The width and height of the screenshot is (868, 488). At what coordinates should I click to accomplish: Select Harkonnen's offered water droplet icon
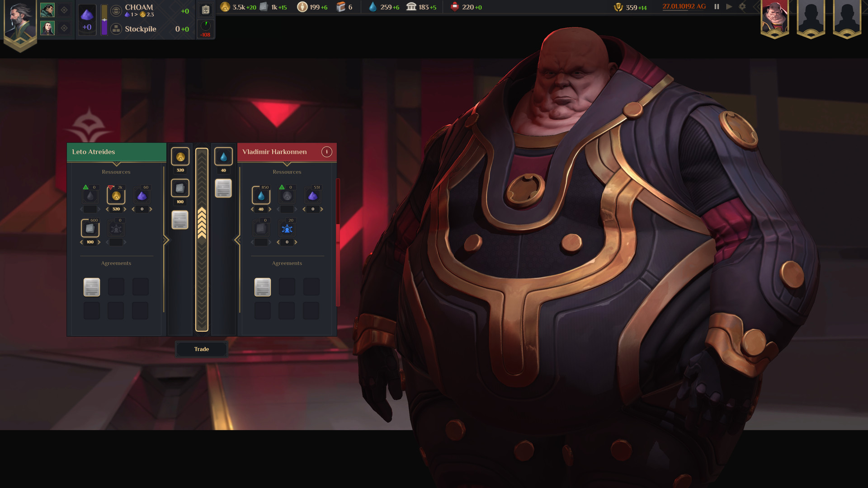point(223,156)
